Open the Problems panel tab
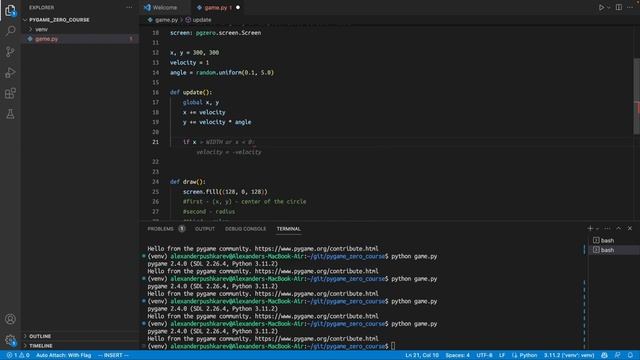640x360 pixels. tap(161, 229)
